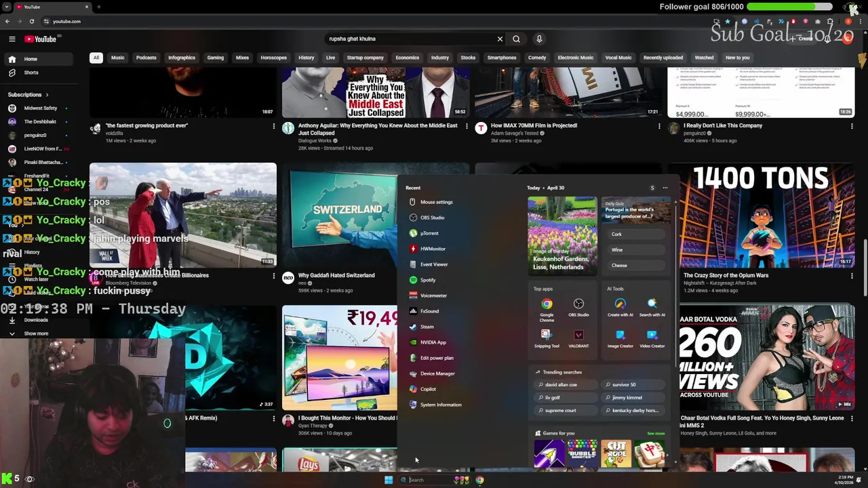The height and width of the screenshot is (488, 868).
Task: Reload the YouTube page
Action: [31, 21]
